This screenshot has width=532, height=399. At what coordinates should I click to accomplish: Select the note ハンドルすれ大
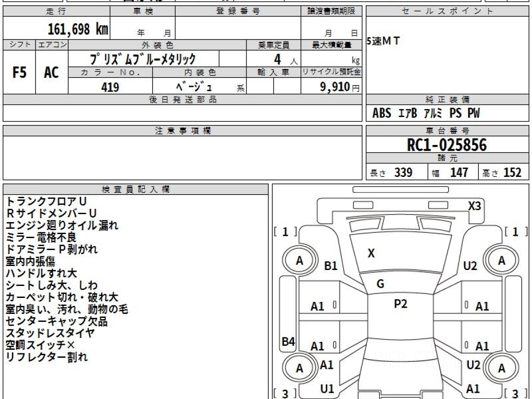(x=41, y=274)
